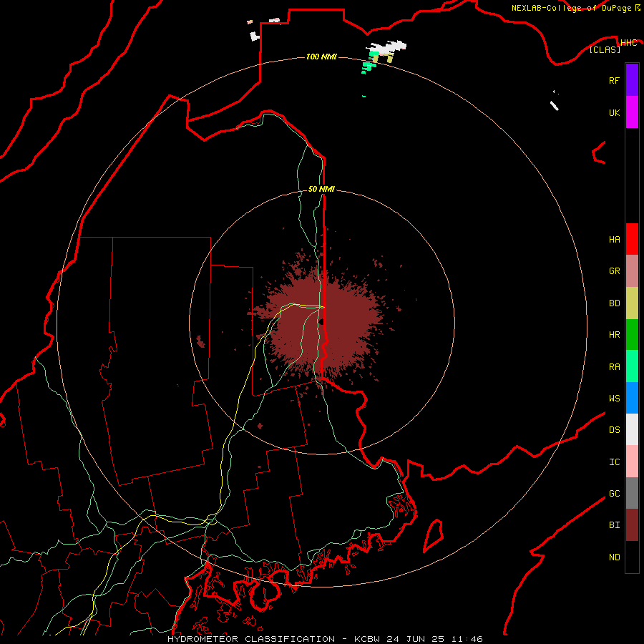Click the IC light pink legend swatch
The image size is (644, 644).
click(632, 462)
